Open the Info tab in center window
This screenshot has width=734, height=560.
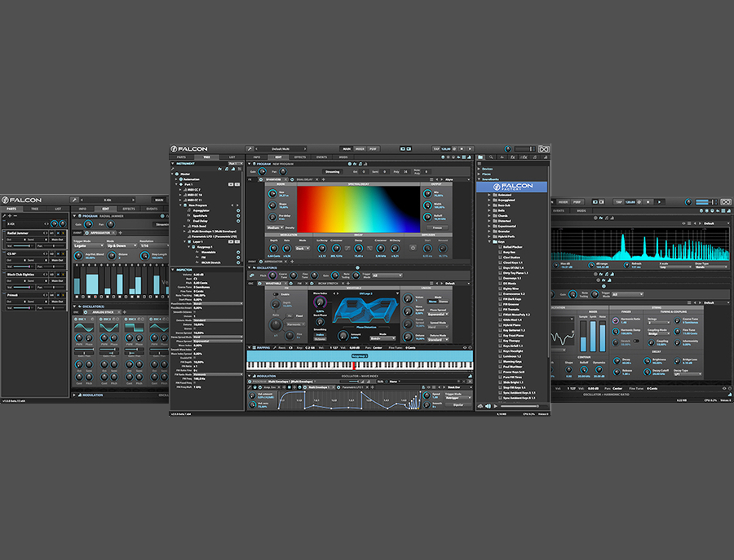[x=257, y=157]
